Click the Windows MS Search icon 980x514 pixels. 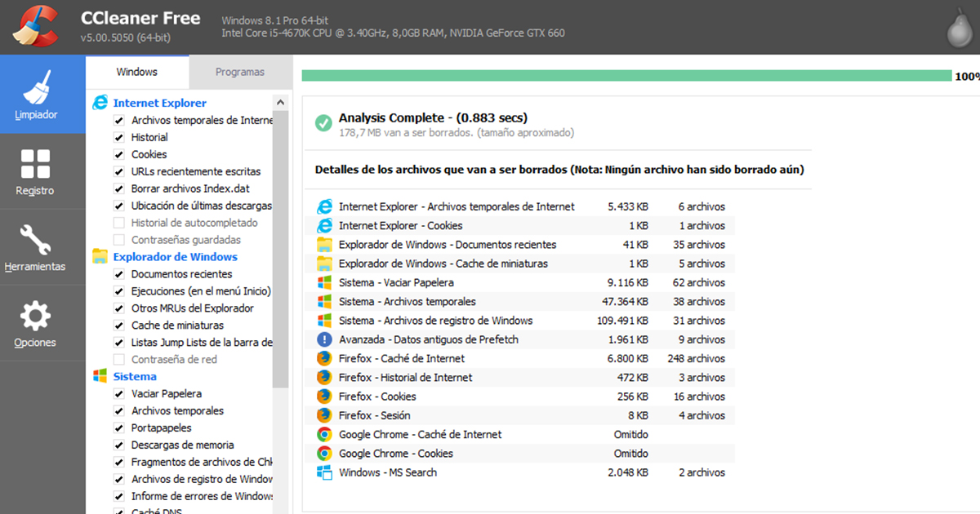point(324,472)
